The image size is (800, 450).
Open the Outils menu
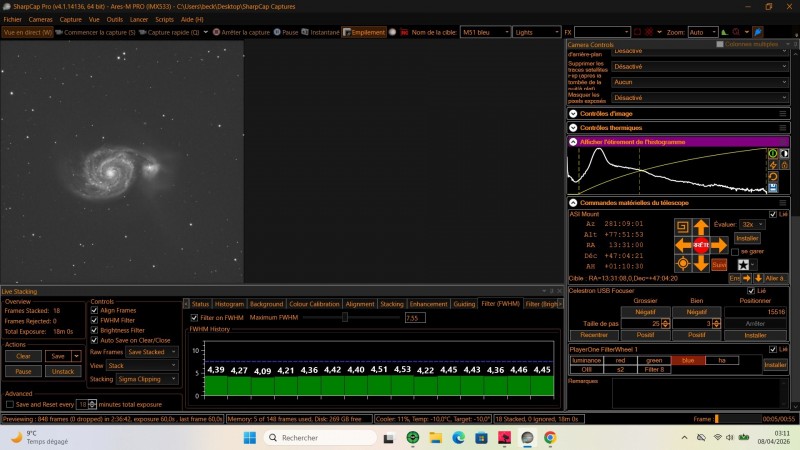pyautogui.click(x=114, y=19)
